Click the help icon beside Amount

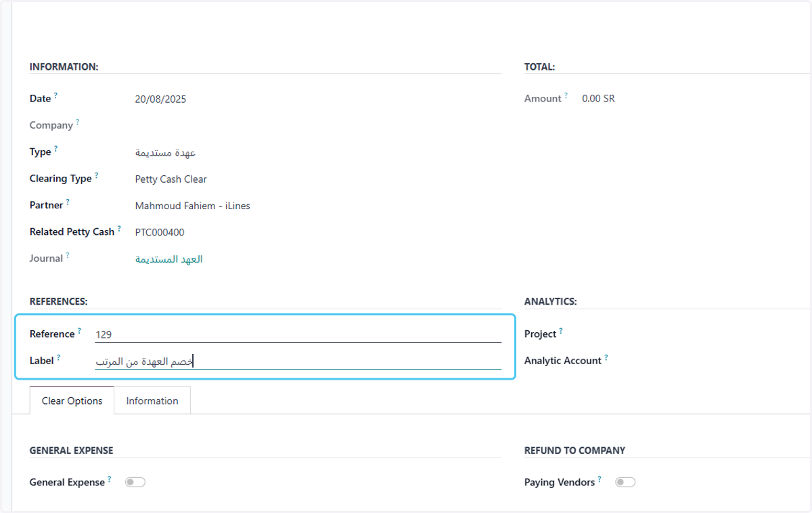[x=566, y=95]
